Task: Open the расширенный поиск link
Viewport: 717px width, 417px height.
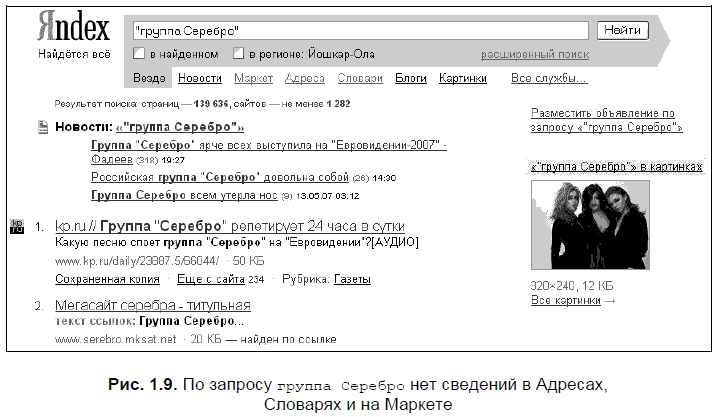Action: (x=534, y=54)
